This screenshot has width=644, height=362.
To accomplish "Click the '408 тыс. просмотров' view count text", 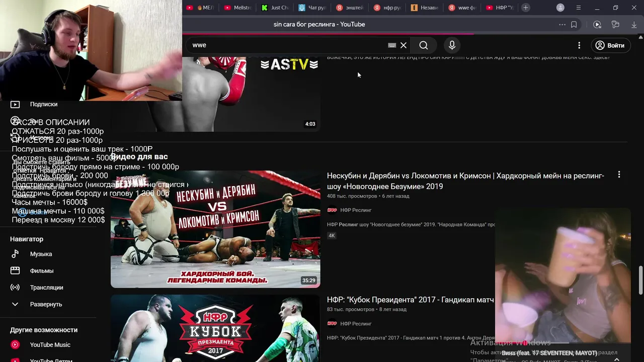I will click(x=352, y=196).
